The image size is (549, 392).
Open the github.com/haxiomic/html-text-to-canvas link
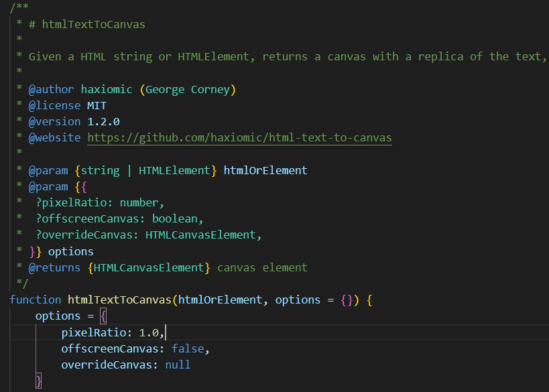pyautogui.click(x=239, y=137)
